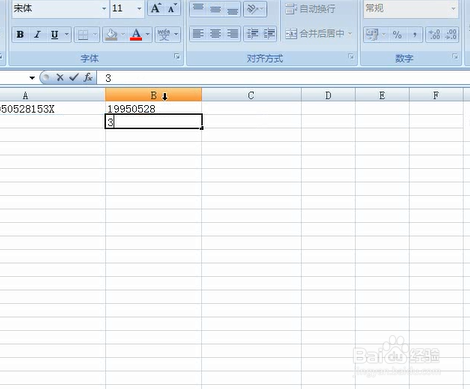Decrease font size with small A icon
Viewport: 470px width, 389px height.
[x=172, y=8]
